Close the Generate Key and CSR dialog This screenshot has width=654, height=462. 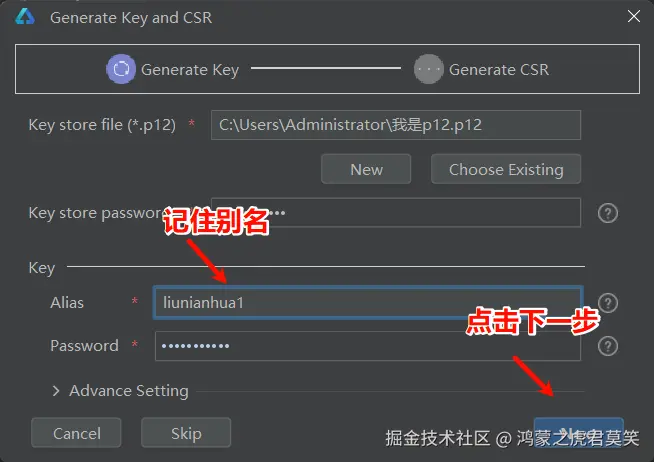[634, 16]
